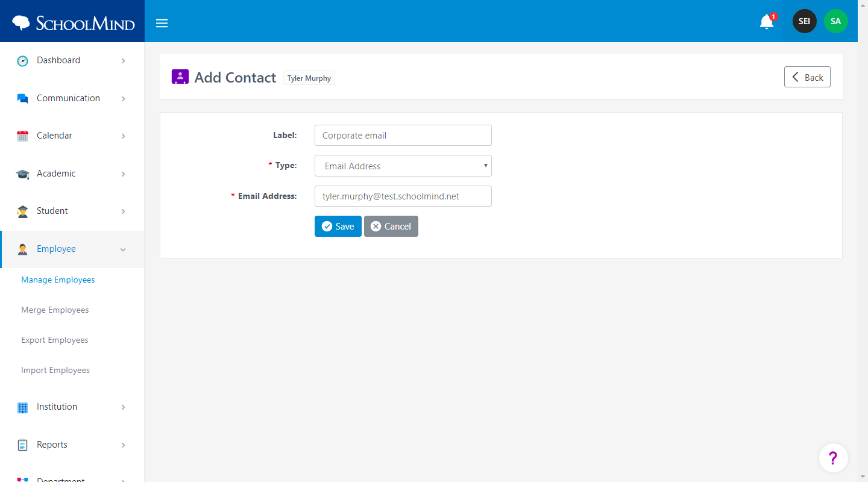Save the new contact

pyautogui.click(x=338, y=226)
